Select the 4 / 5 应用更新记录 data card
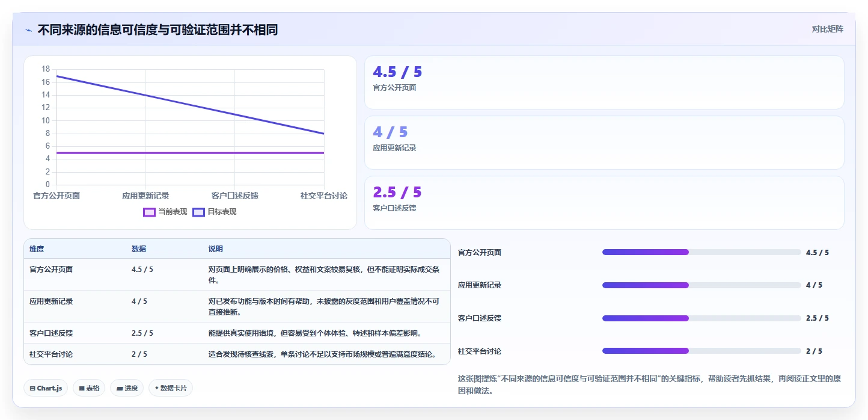Image resolution: width=868 pixels, height=420 pixels. point(604,143)
